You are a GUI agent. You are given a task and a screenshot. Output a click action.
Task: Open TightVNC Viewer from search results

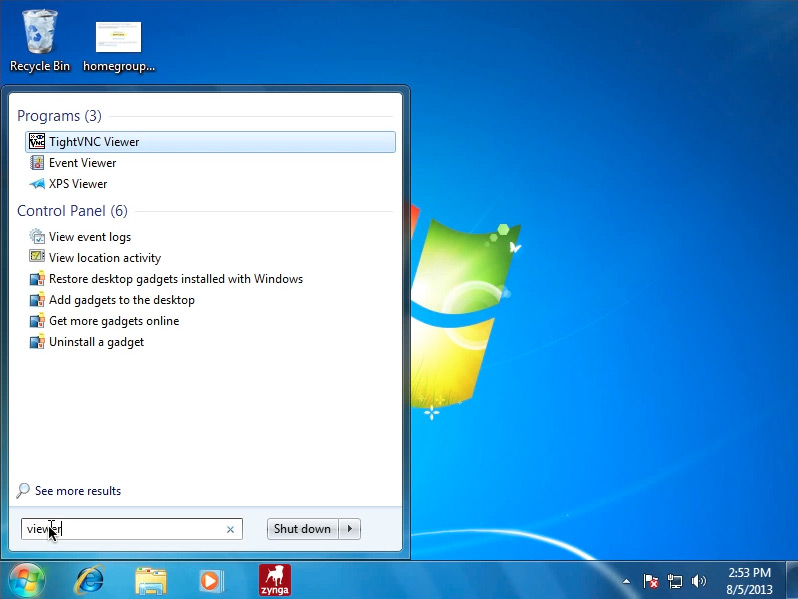(210, 142)
